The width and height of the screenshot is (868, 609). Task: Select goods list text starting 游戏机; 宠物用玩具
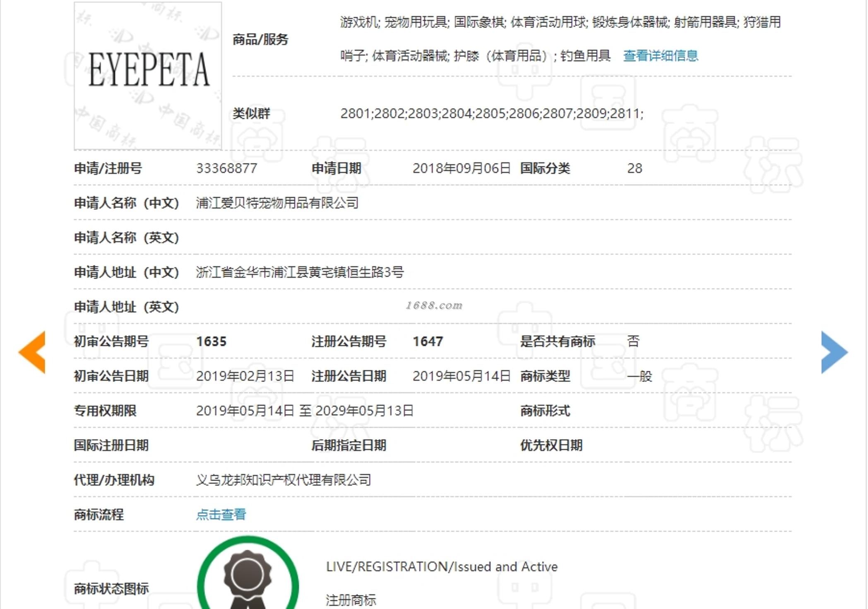560,22
